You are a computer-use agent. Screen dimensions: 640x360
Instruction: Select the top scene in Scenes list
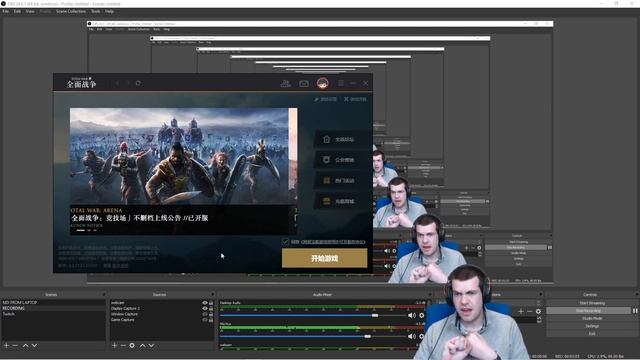click(x=53, y=302)
